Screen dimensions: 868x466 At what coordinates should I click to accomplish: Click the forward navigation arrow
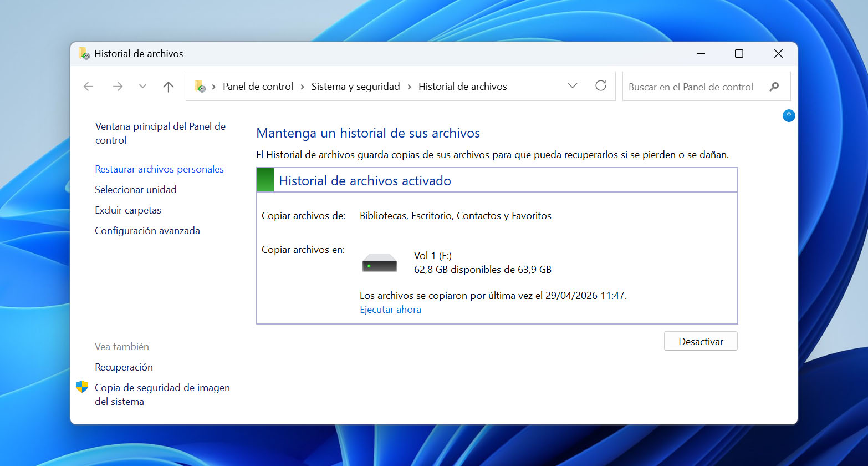(x=118, y=87)
